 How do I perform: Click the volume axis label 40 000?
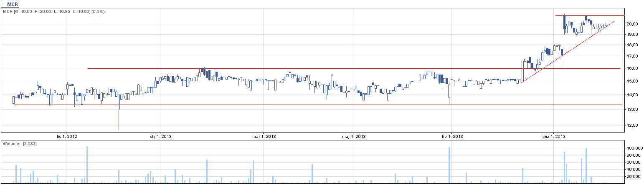point(633,169)
